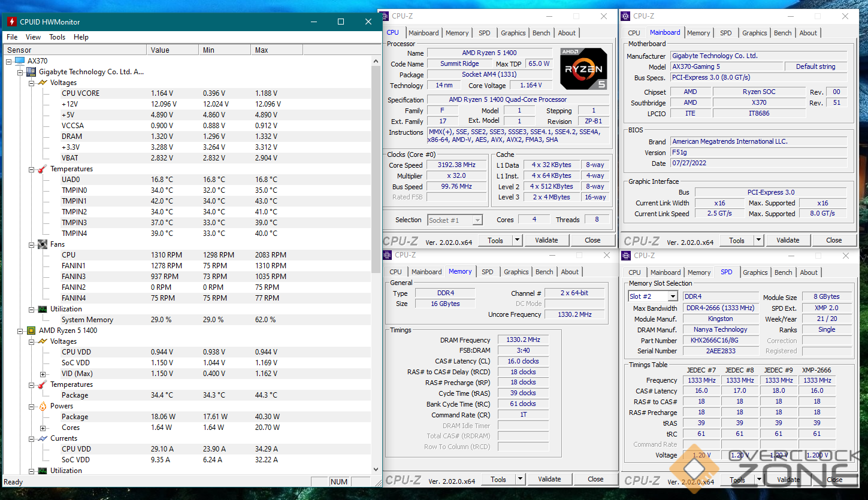Image resolution: width=868 pixels, height=500 pixels.
Task: Click the AX370 computer icon in tree
Action: point(20,61)
